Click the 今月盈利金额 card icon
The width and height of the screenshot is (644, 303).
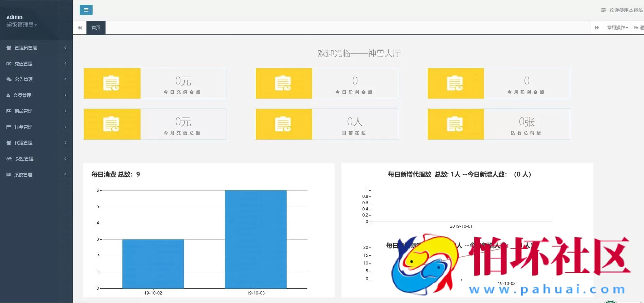(x=455, y=83)
